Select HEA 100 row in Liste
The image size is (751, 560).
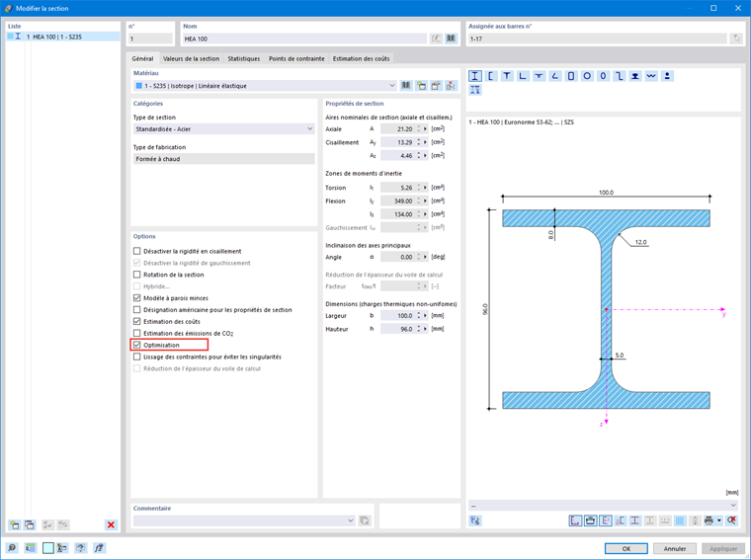point(63,37)
